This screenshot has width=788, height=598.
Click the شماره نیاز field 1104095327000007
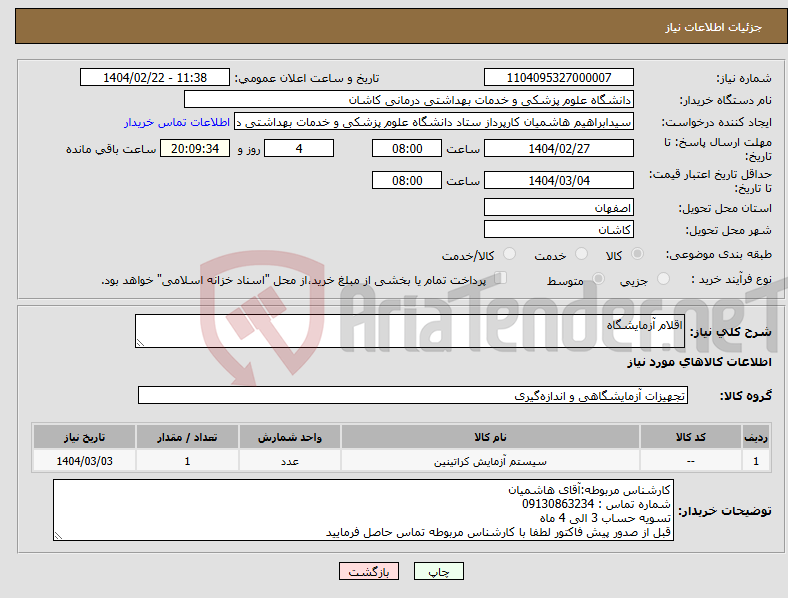point(558,77)
